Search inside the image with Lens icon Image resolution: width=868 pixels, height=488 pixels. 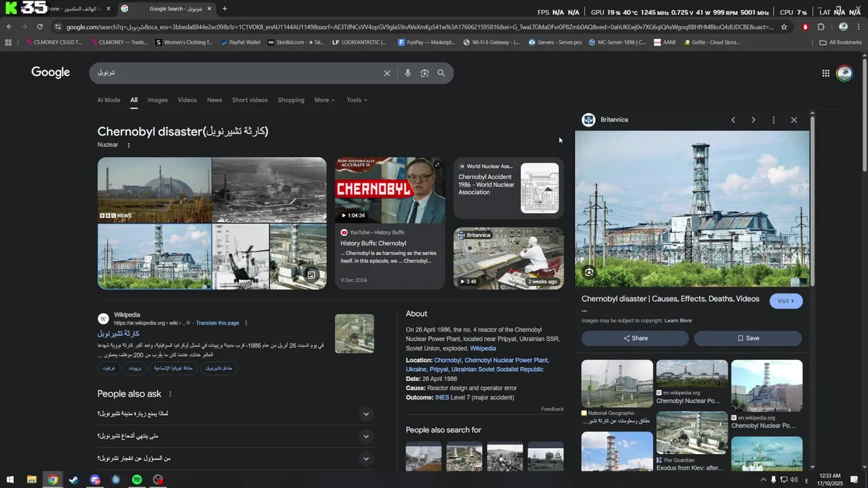coord(589,272)
